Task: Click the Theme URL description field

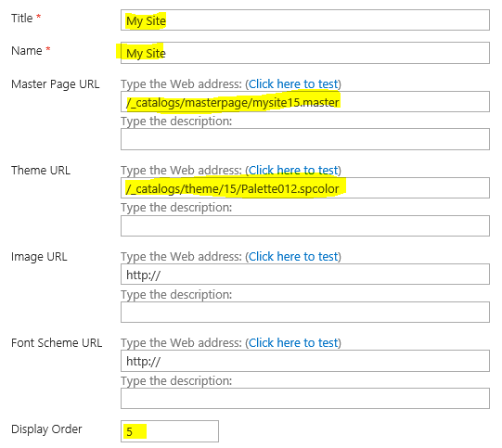Action: [x=304, y=226]
